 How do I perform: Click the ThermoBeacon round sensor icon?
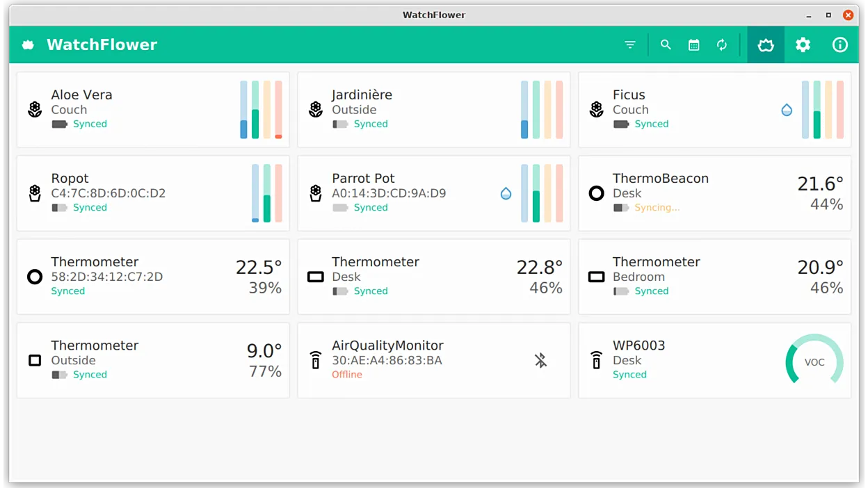(597, 193)
